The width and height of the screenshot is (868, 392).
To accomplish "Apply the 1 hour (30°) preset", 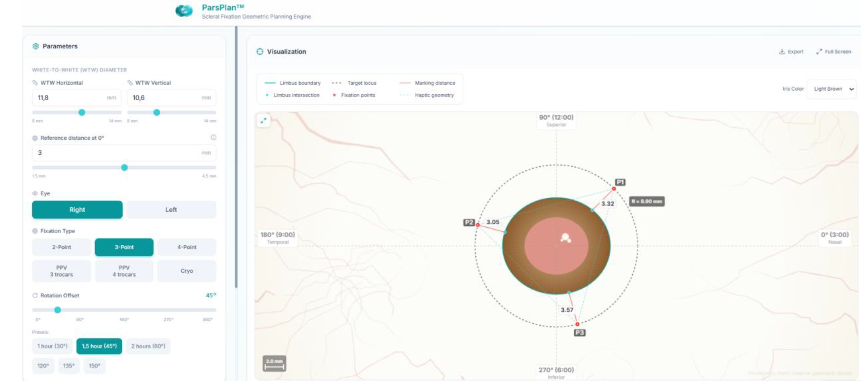I will (52, 346).
